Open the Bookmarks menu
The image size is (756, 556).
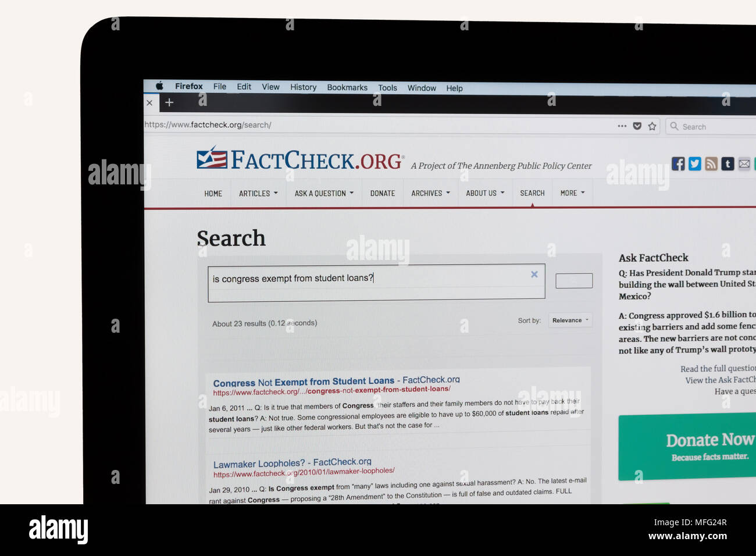[x=347, y=88]
